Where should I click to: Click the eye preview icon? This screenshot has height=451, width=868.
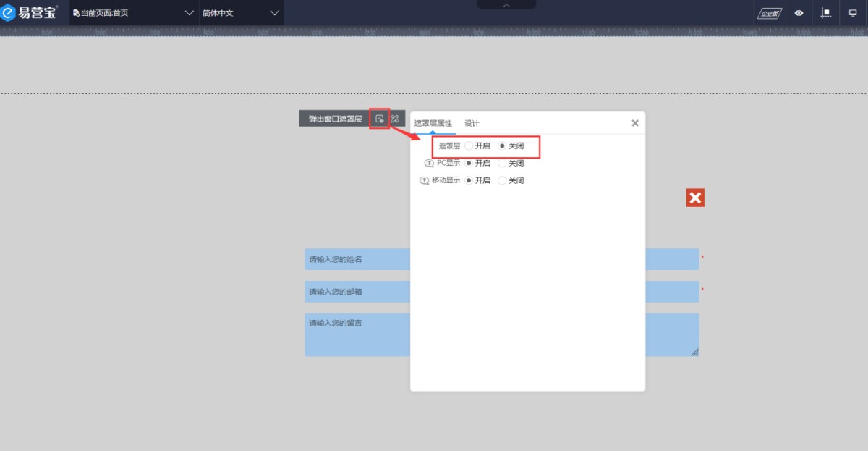click(x=799, y=13)
